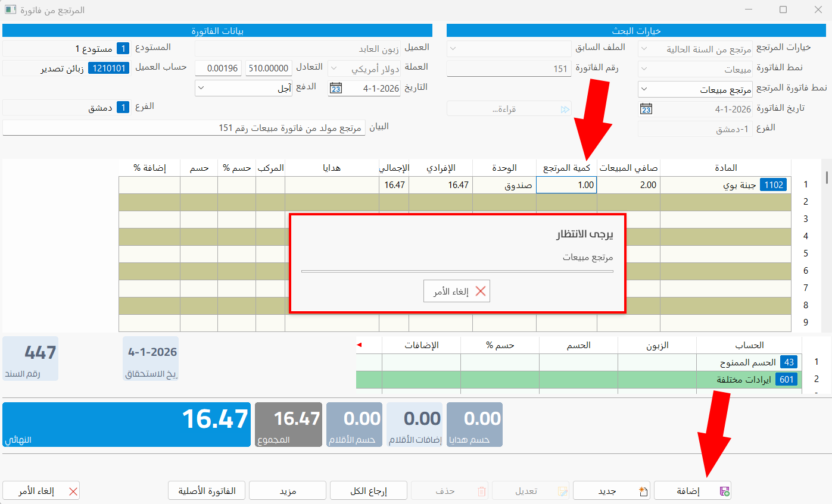Screen dimensions: 832x504
Task: Click the red X icon on إلغاء الأمر
Action: pyautogui.click(x=73, y=490)
